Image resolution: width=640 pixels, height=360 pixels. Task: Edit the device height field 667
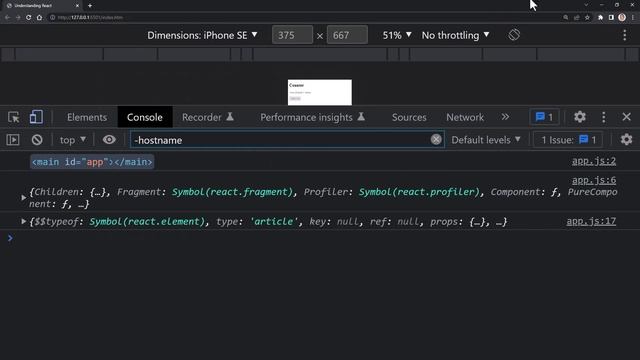347,35
